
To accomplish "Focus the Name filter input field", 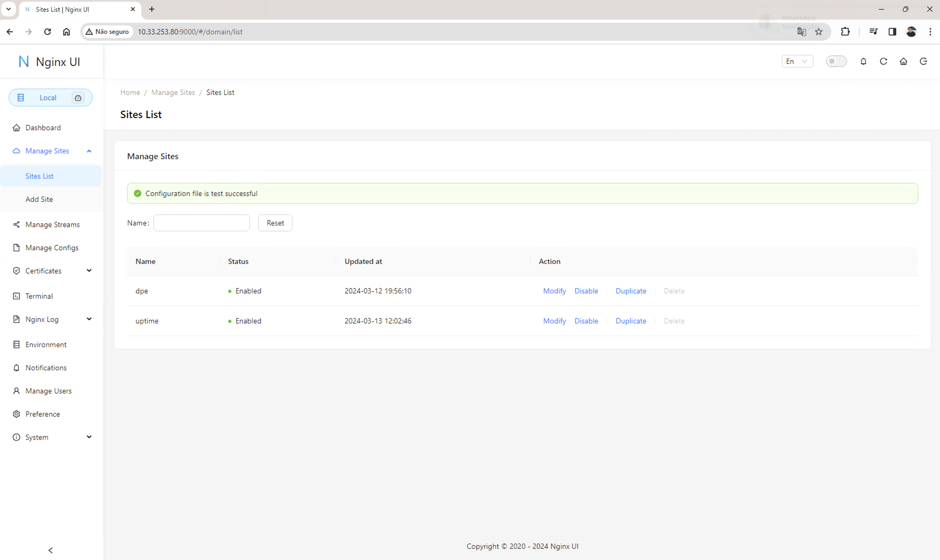I will pos(202,223).
